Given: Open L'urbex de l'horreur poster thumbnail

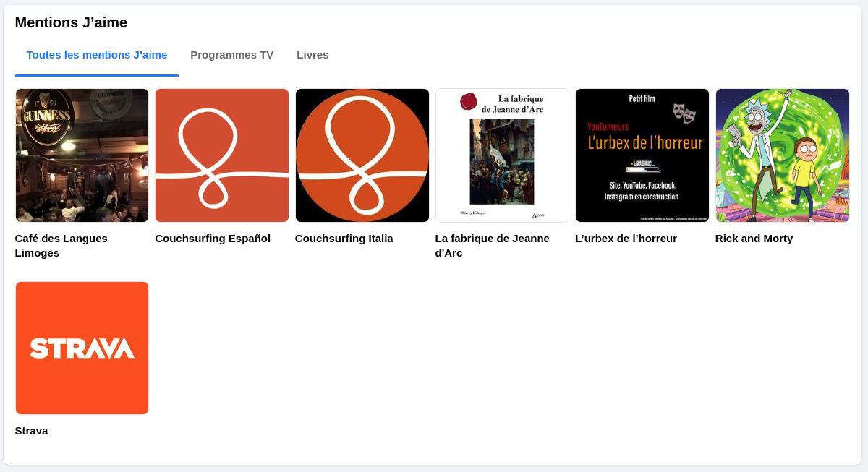Looking at the screenshot, I should 642,155.
